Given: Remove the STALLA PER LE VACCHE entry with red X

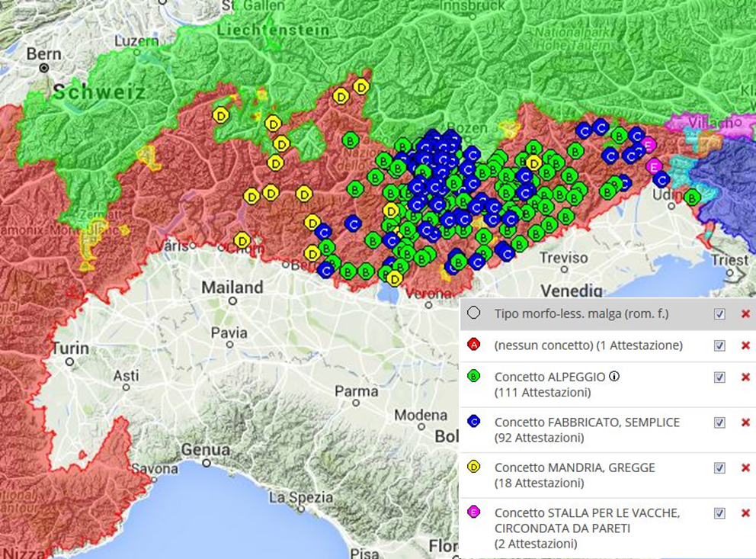Looking at the screenshot, I should (x=745, y=512).
